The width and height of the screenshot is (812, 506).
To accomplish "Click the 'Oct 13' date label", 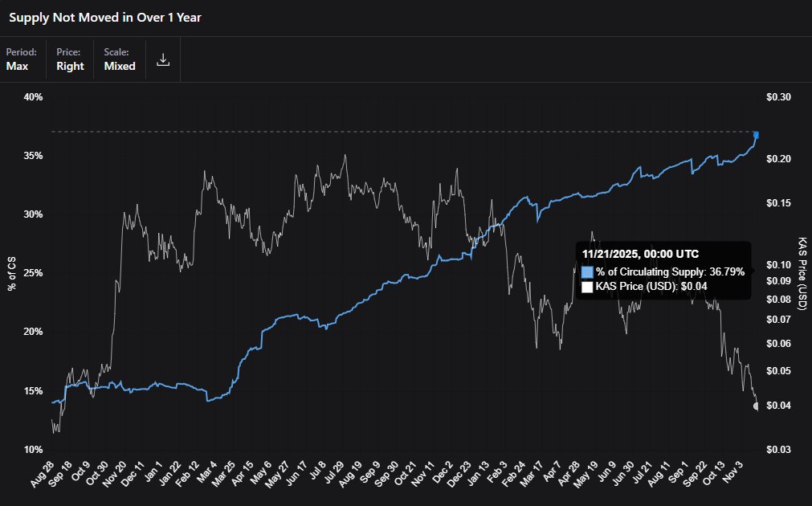I will (713, 473).
